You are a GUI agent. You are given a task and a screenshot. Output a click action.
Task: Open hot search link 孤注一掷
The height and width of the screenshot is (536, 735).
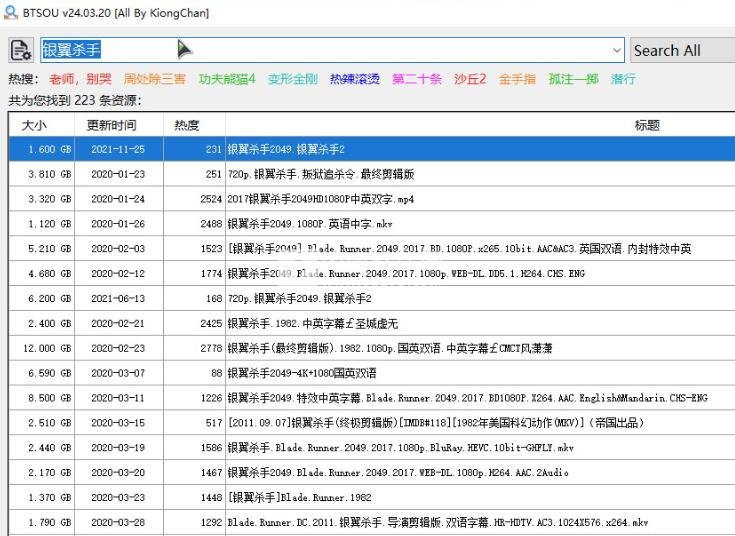pos(573,79)
